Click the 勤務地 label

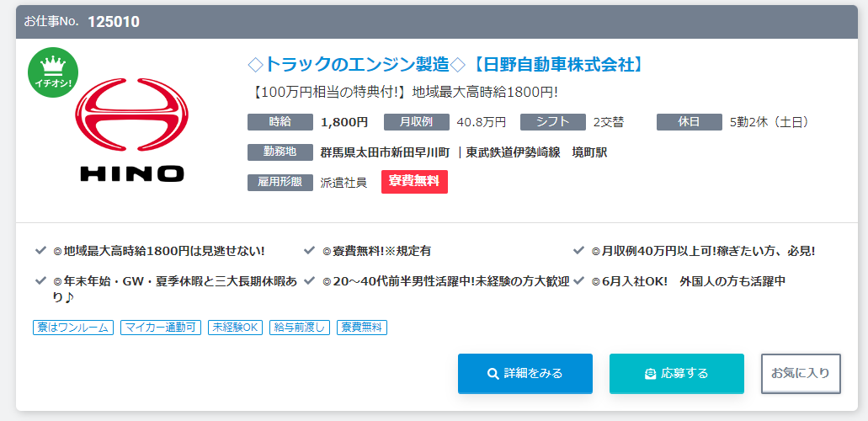[x=280, y=152]
